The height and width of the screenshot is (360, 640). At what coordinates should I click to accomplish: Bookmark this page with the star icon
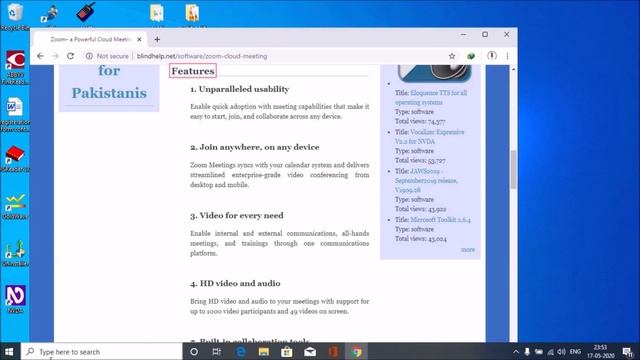452,56
